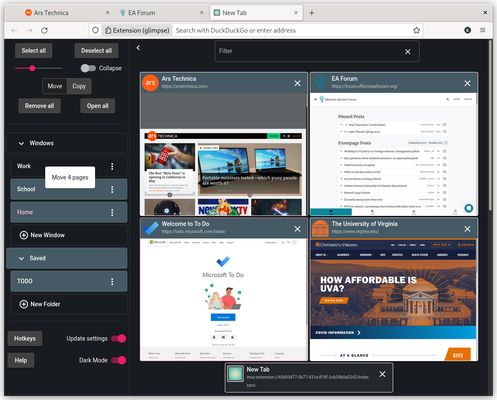This screenshot has width=497, height=400.
Task: Click the New Window plus icon
Action: 24,235
